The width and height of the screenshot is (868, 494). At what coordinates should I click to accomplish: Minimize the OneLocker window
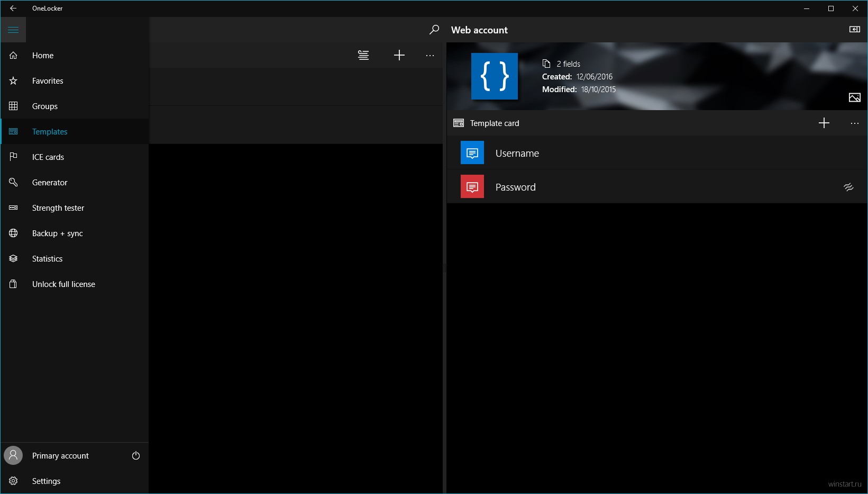[807, 8]
